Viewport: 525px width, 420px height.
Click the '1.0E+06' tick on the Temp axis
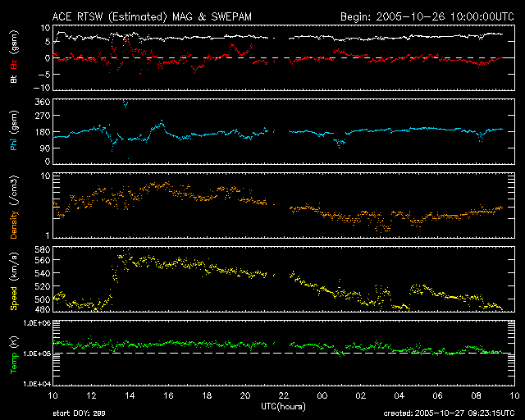(x=37, y=323)
